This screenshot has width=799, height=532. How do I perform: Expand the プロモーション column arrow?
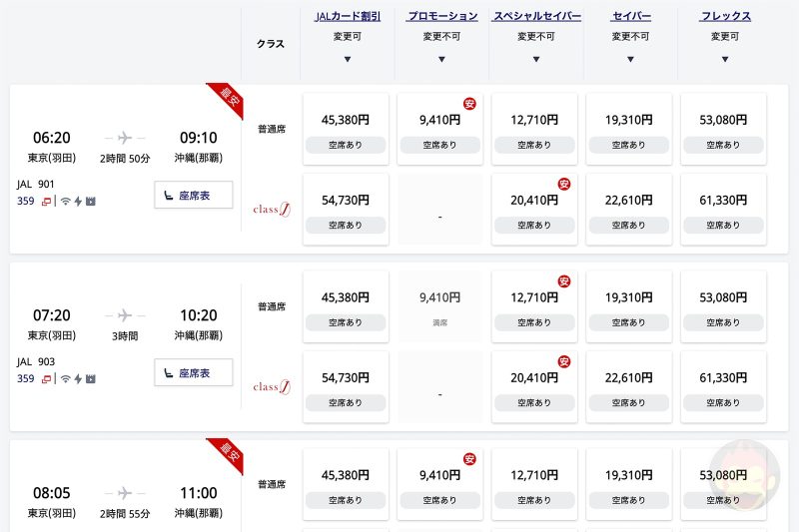pyautogui.click(x=440, y=59)
